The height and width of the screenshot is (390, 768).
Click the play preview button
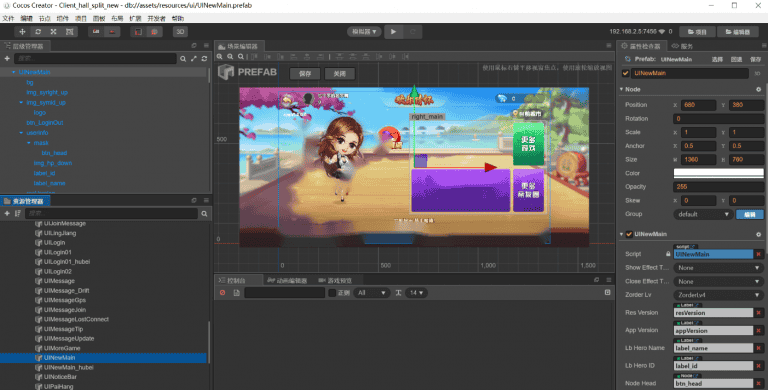393,31
